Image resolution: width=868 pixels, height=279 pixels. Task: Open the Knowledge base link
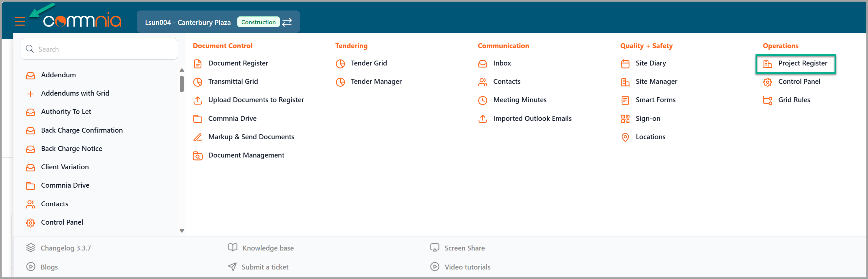pos(268,248)
